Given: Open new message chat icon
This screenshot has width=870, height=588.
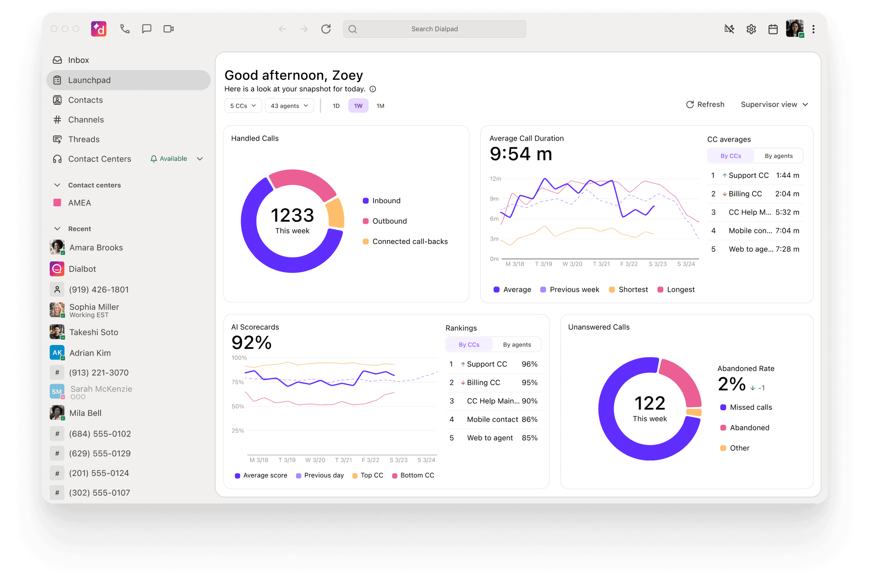Looking at the screenshot, I should (x=147, y=29).
